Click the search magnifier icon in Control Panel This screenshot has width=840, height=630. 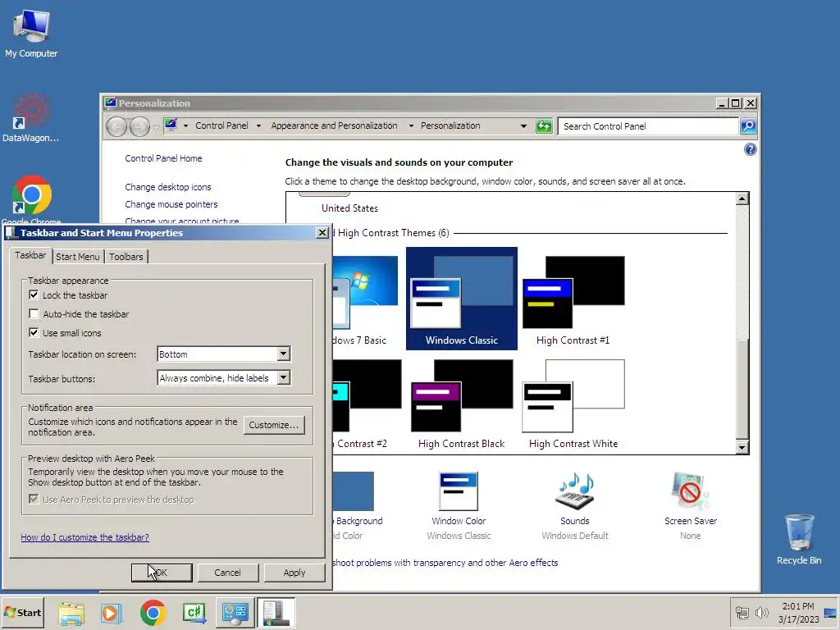(748, 126)
